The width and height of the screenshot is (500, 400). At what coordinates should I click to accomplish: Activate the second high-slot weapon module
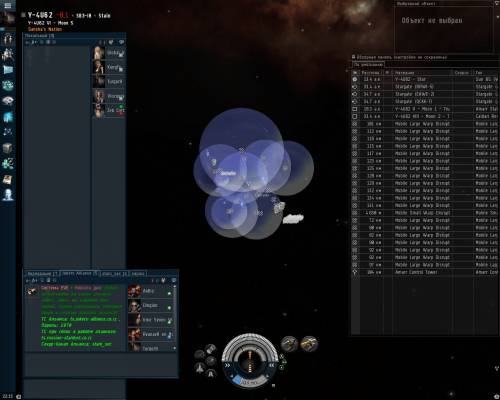click(309, 344)
